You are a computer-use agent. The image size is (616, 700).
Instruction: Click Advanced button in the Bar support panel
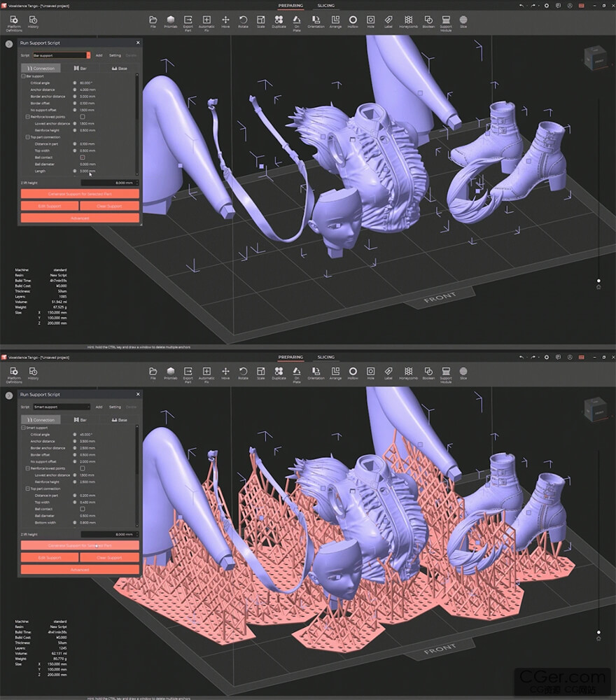click(x=80, y=218)
